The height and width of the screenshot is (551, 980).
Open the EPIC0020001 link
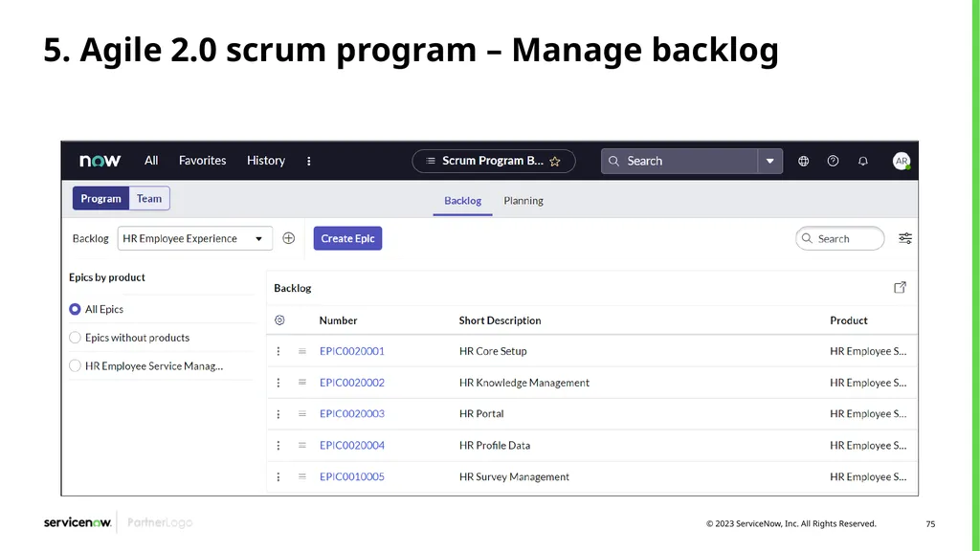click(x=352, y=351)
